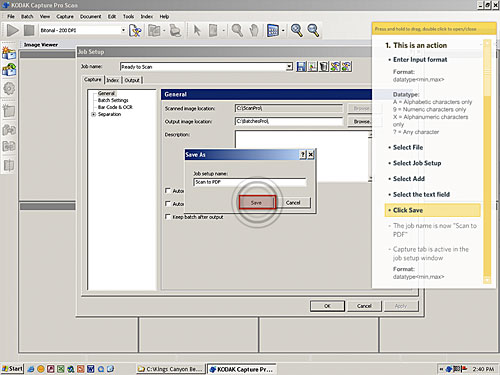Click Cancel in the Save As dialog
This screenshot has width=500, height=375.
click(x=293, y=203)
